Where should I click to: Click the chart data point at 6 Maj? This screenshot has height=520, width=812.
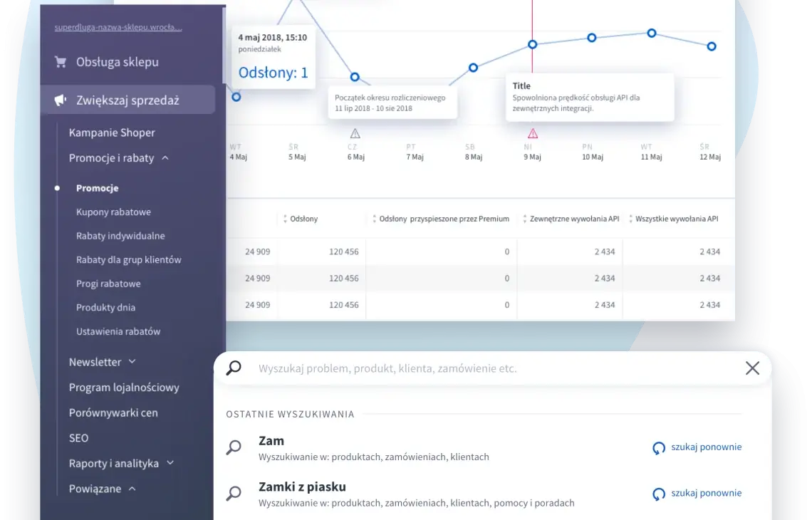coord(355,77)
